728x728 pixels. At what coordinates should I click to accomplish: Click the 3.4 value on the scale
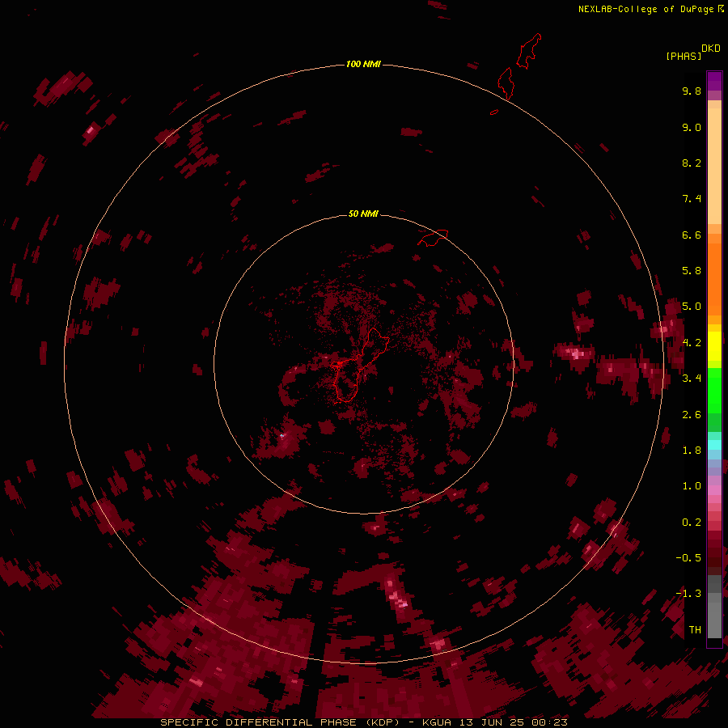tap(692, 379)
